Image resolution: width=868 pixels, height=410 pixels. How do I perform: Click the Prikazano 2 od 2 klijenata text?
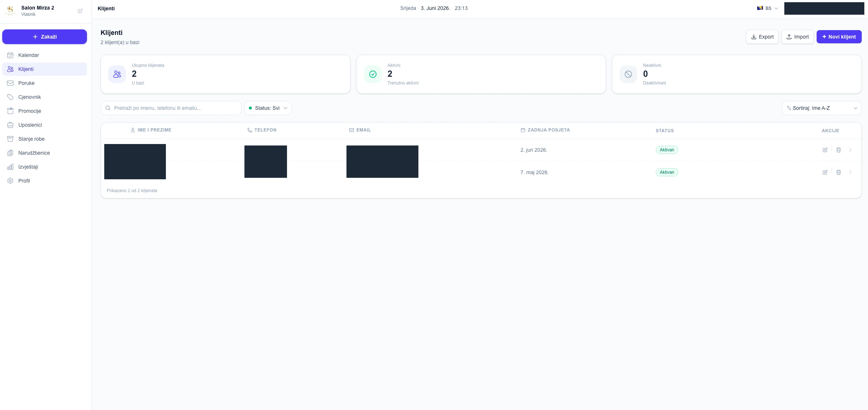tap(132, 191)
